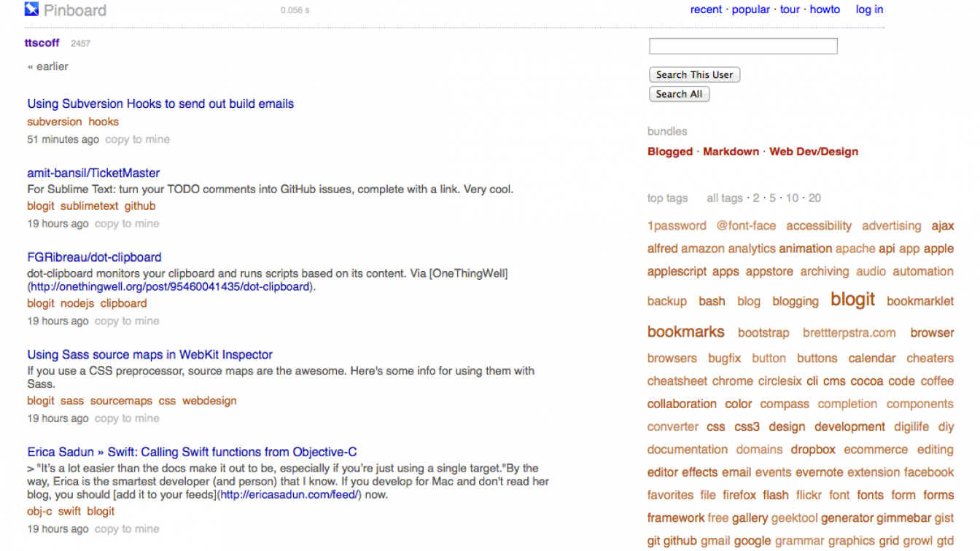This screenshot has width=980, height=551.
Task: Select the github tag under TicketMaster
Action: pyautogui.click(x=140, y=206)
